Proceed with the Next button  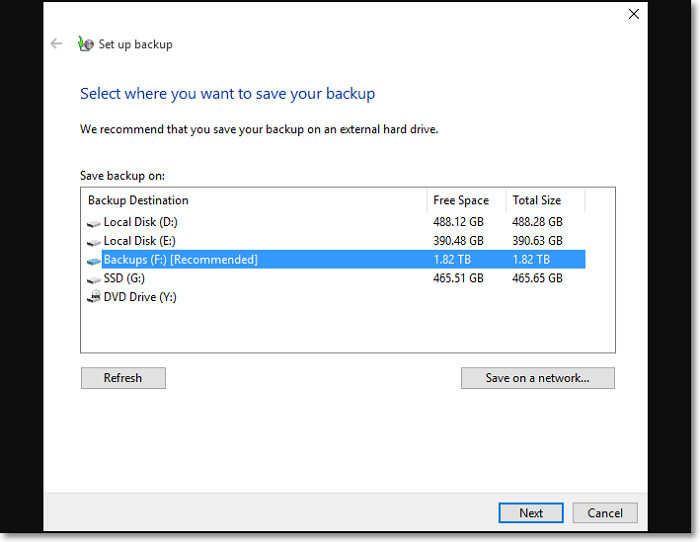(531, 513)
